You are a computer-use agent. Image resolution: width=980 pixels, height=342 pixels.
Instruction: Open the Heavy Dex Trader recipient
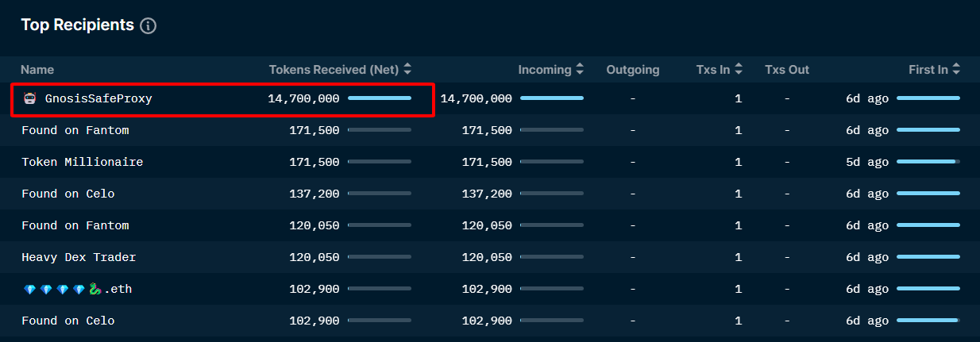tap(79, 257)
